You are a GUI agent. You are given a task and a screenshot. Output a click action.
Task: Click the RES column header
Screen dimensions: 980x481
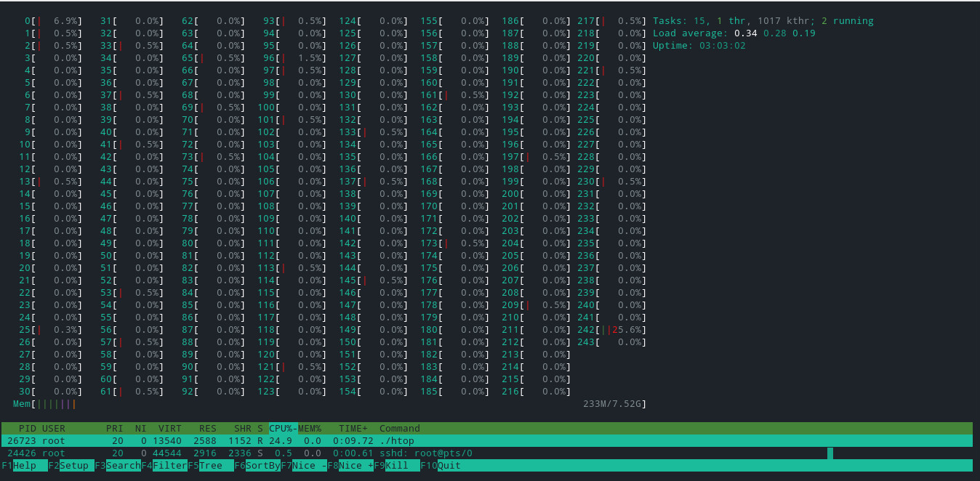(x=207, y=429)
